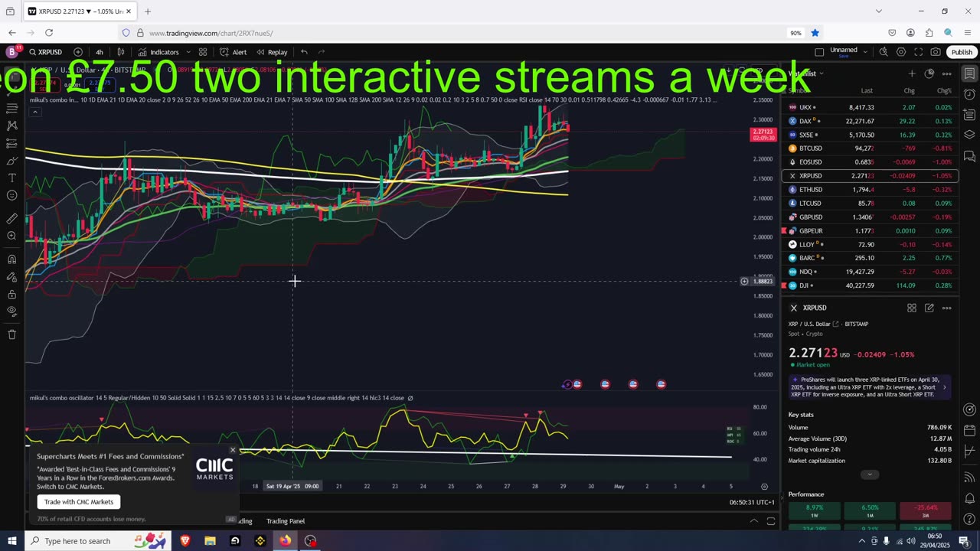The image size is (980, 551).
Task: Toggle hide all drawings eye icon
Action: pyautogui.click(x=11, y=311)
